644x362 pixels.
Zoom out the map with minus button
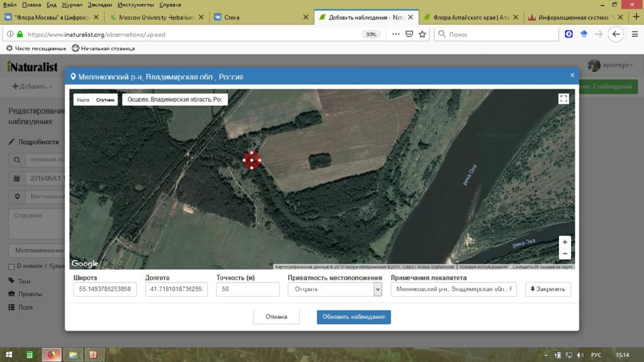tap(565, 254)
